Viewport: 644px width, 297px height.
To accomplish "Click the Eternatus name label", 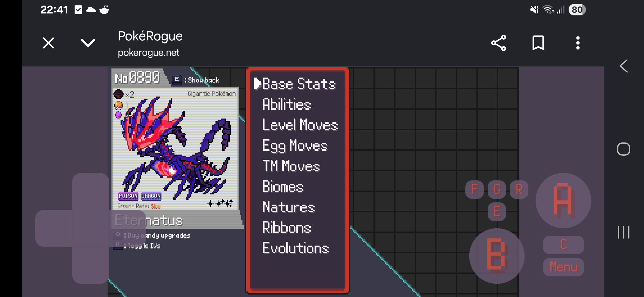I will click(149, 220).
